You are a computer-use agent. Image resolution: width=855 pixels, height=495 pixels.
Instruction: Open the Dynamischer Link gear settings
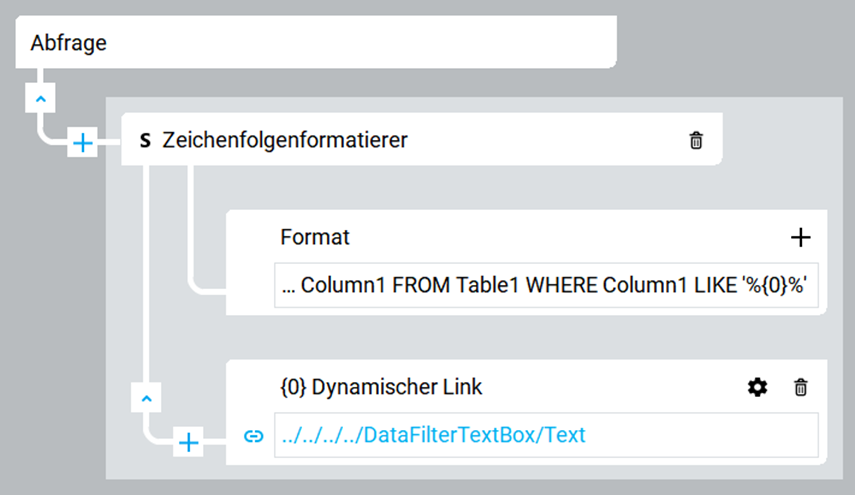[757, 387]
